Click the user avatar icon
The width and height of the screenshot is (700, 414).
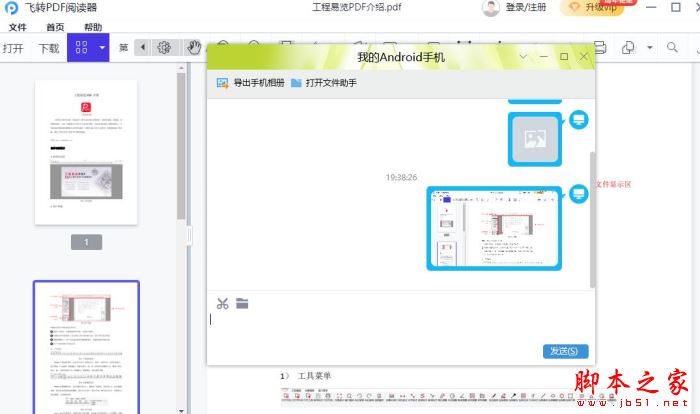pos(491,8)
